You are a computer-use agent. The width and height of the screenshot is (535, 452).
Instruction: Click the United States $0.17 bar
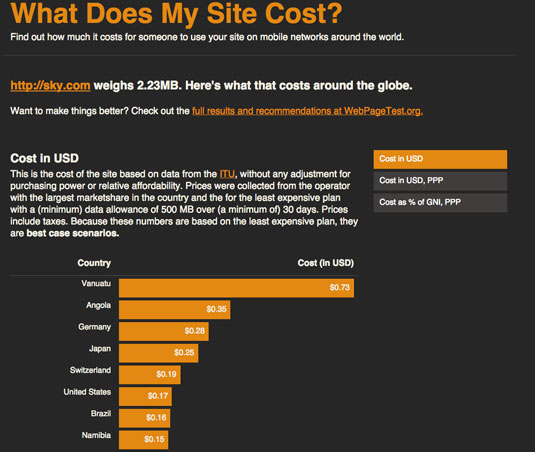click(x=145, y=396)
